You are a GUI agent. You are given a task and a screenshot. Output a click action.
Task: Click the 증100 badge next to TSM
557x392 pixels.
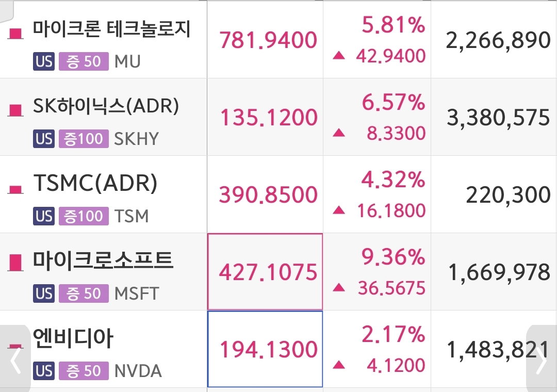coord(84,216)
